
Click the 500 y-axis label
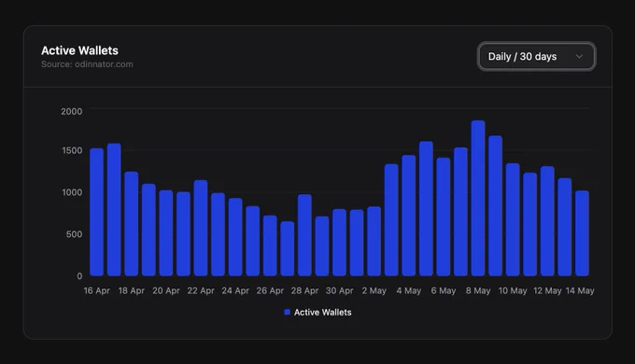click(x=74, y=234)
